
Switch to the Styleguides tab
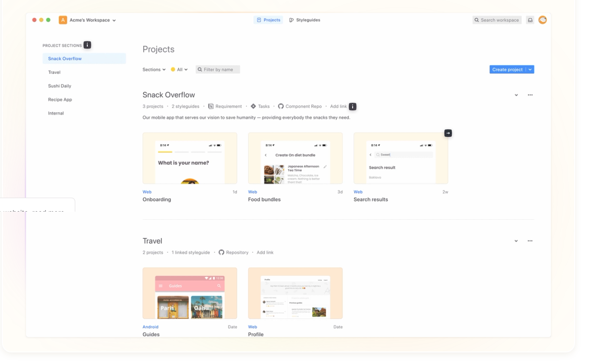(x=305, y=20)
